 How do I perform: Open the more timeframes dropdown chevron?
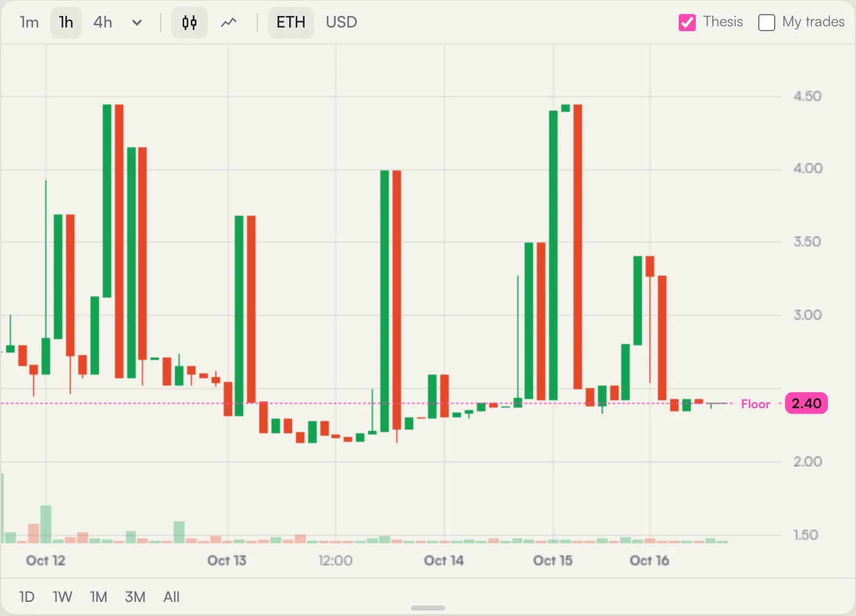137,23
